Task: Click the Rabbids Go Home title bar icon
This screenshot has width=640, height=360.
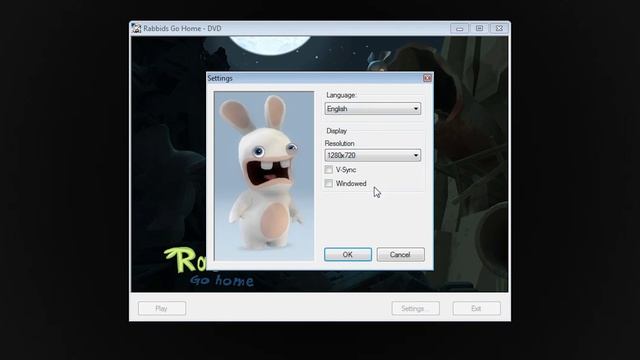Action: (x=136, y=28)
